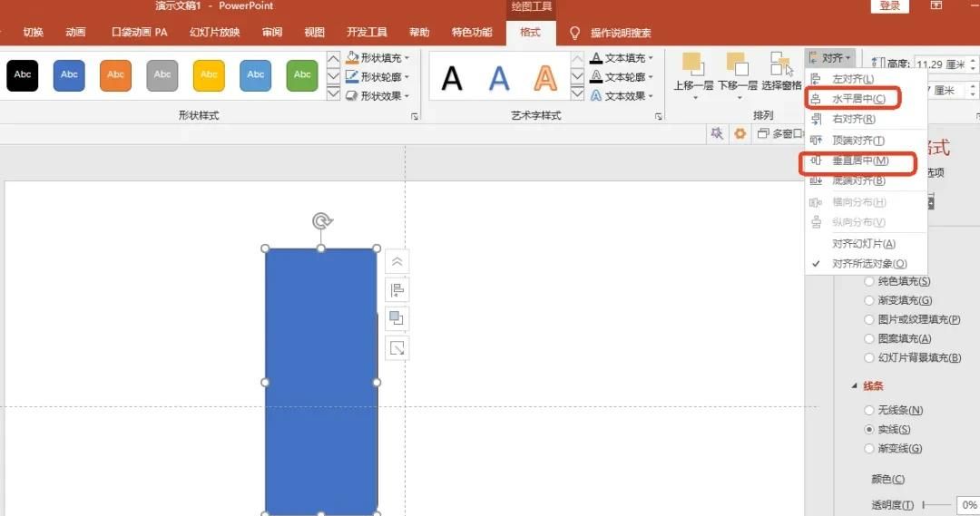Click 下移一层 send backward icon

[737, 64]
